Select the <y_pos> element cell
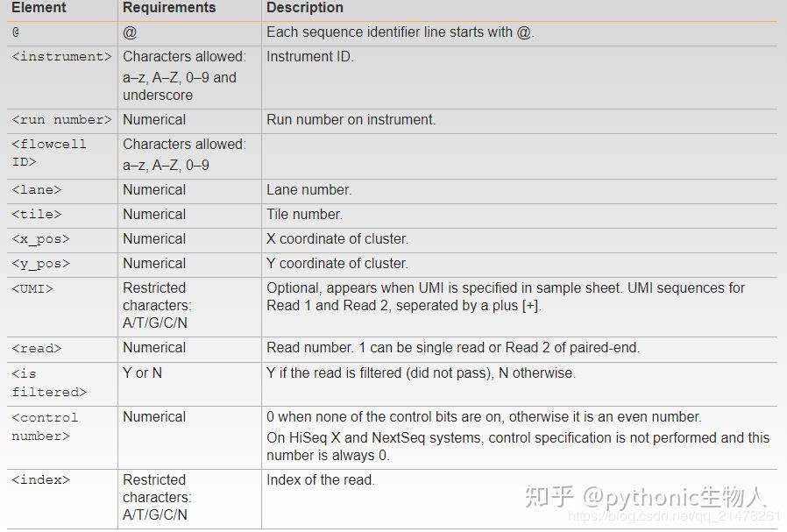Screen dimensions: 787x532 pos(40,264)
